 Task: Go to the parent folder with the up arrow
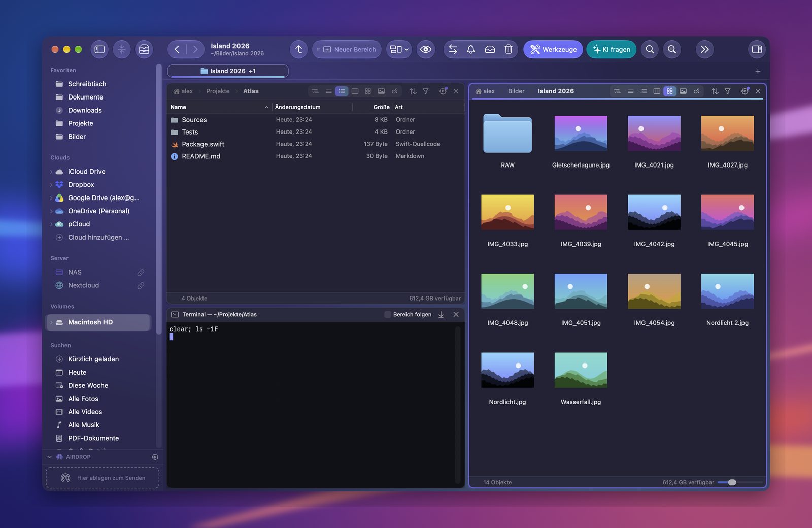coord(299,49)
